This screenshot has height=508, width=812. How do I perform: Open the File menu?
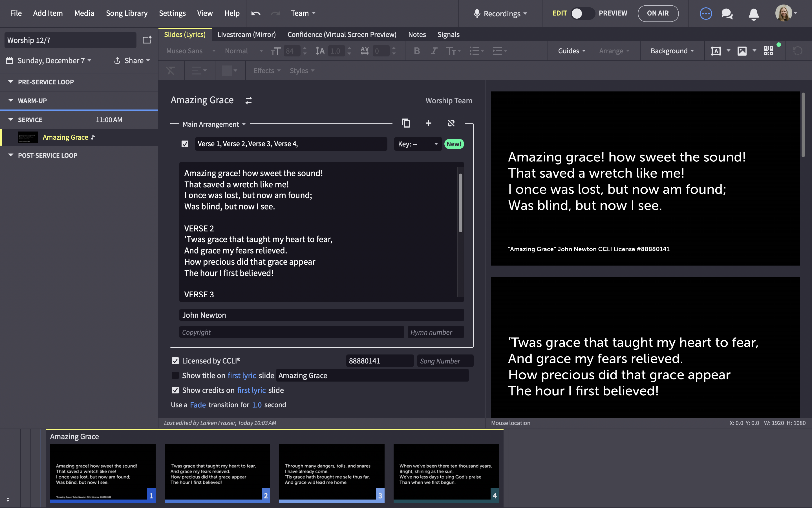pyautogui.click(x=16, y=13)
